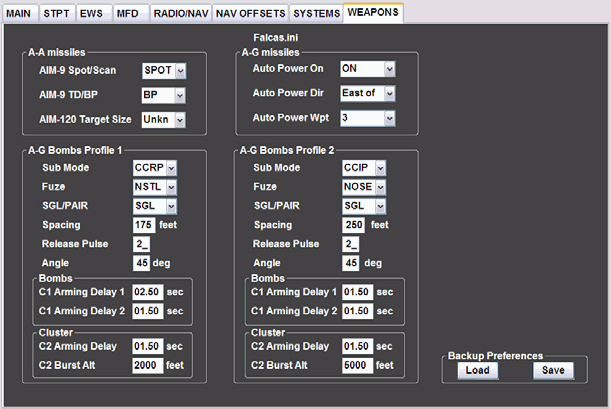Expand the AIM-9 Spot/Scan dropdown
Image resolution: width=611 pixels, height=409 pixels.
(x=164, y=70)
